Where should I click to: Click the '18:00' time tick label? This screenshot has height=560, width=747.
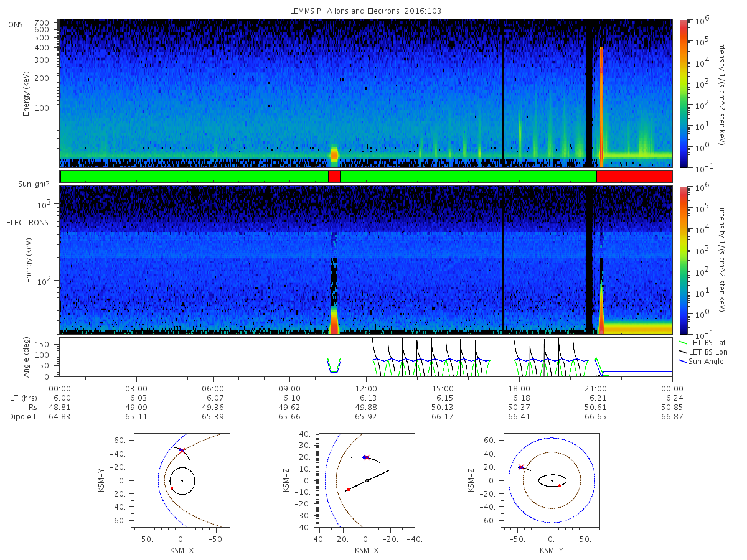click(x=519, y=388)
